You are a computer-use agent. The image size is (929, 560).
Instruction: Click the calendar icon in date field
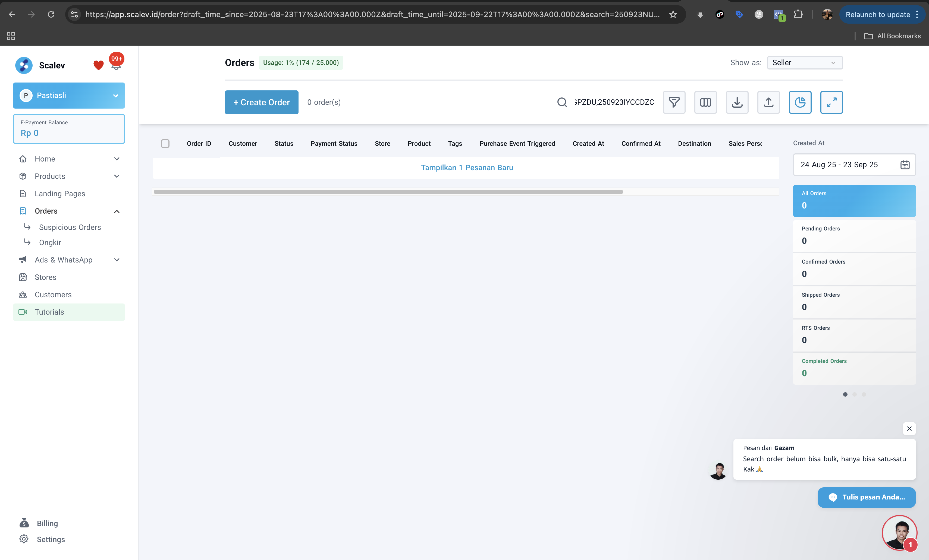pyautogui.click(x=905, y=165)
